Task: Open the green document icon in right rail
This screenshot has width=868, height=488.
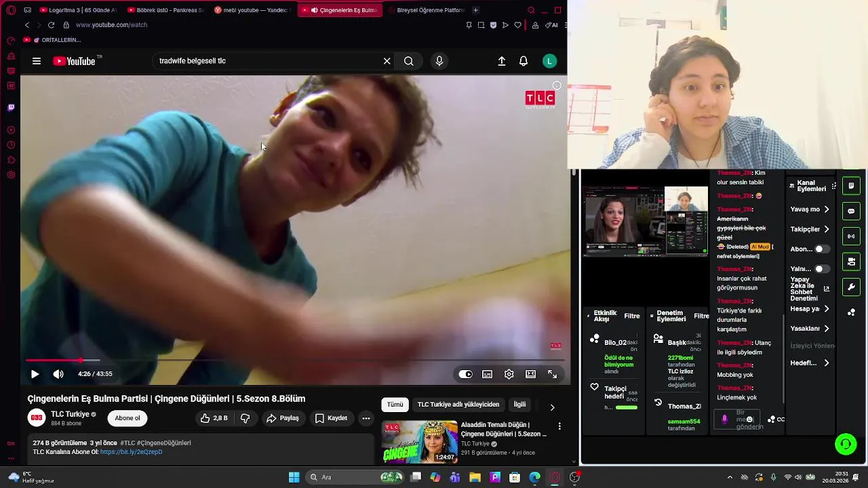Action: 851,186
